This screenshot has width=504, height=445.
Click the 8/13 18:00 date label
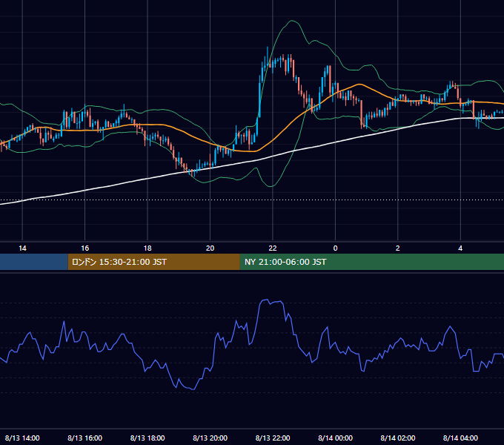coord(147,438)
